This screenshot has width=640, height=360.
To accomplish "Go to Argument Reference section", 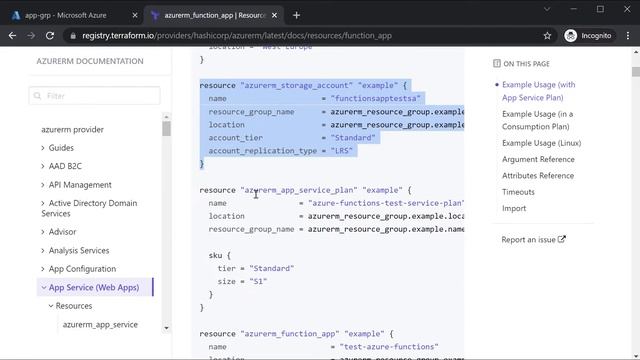I will (x=538, y=159).
